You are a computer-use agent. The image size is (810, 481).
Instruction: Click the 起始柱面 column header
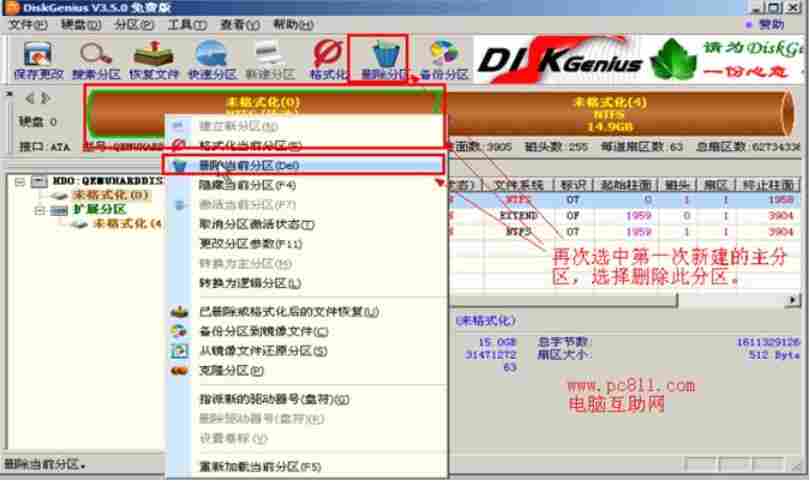tap(625, 185)
